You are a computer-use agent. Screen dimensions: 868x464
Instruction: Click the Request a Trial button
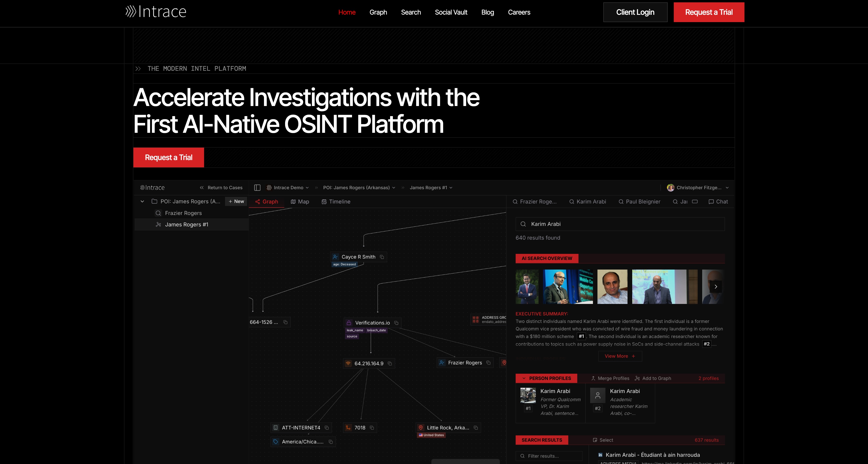709,12
